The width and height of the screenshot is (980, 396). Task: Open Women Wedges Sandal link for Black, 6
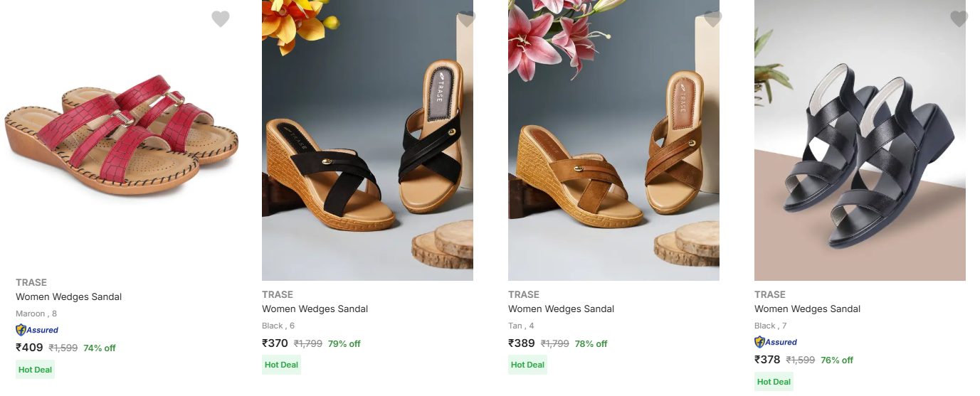[x=315, y=309]
